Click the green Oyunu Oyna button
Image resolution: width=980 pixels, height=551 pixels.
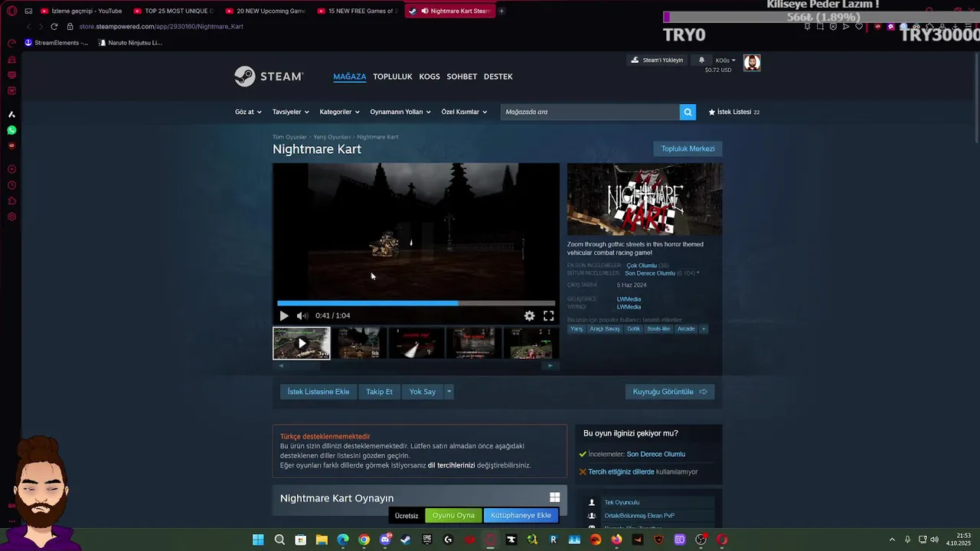click(x=453, y=515)
